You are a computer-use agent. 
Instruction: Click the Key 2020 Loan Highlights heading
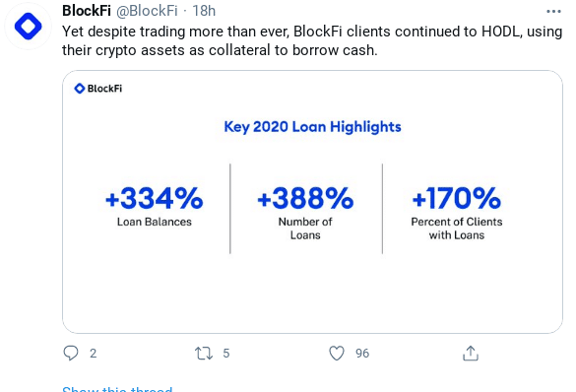point(312,127)
